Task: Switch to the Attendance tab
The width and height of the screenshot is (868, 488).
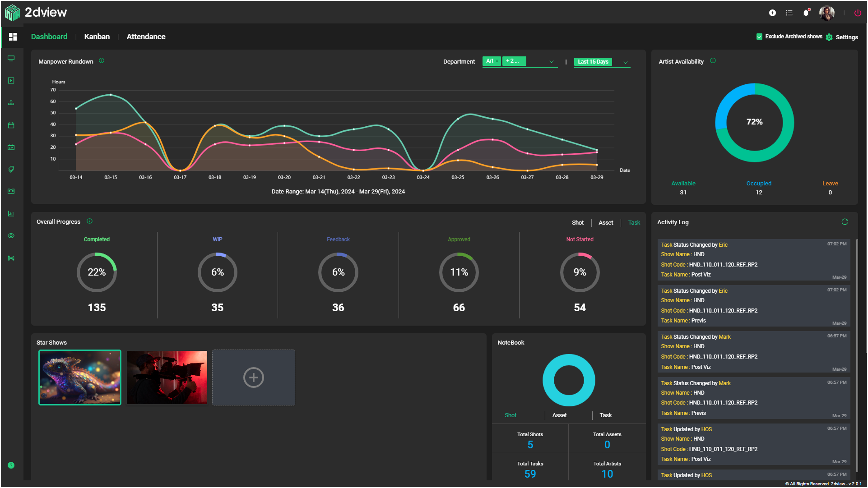Action: [x=146, y=37]
